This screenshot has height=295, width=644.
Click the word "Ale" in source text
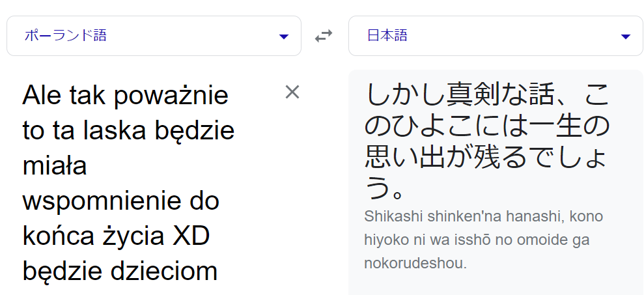tap(42, 96)
